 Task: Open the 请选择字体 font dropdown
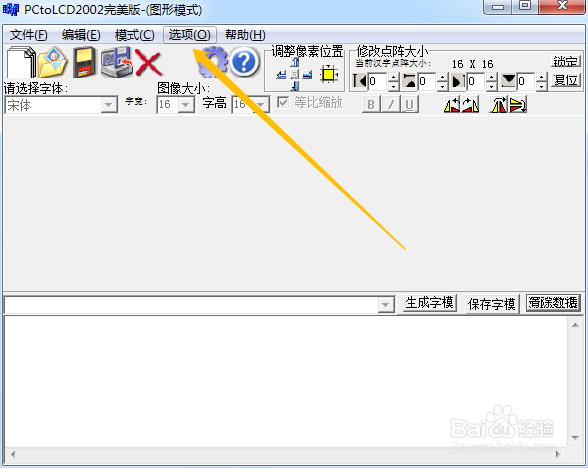[x=109, y=105]
